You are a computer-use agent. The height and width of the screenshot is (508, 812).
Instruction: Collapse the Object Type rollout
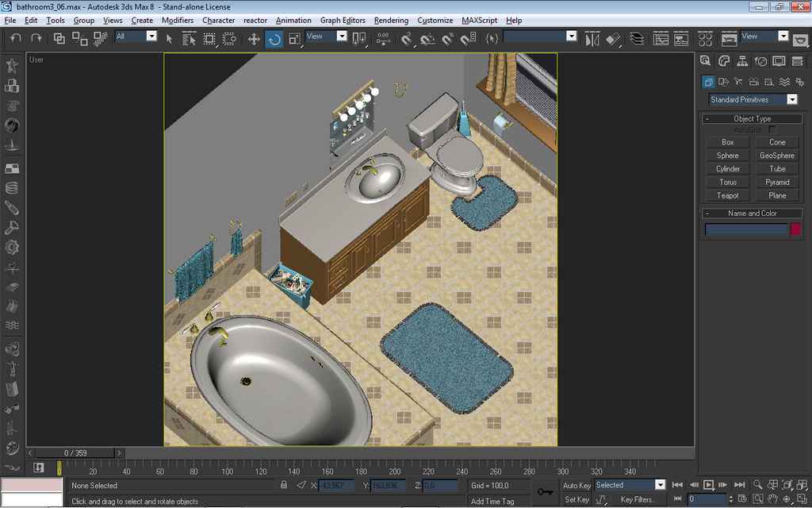pyautogui.click(x=752, y=118)
